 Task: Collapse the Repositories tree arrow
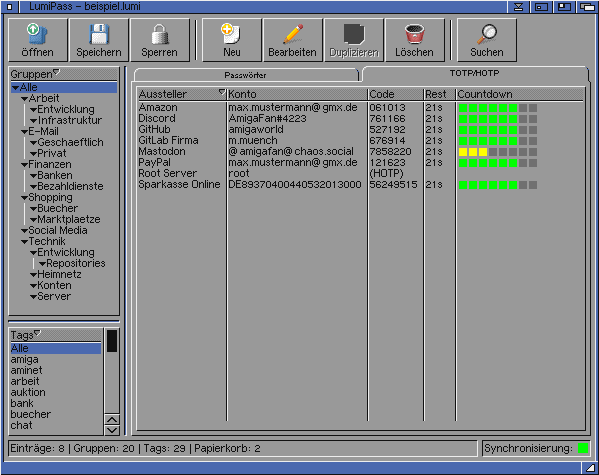tap(42, 264)
